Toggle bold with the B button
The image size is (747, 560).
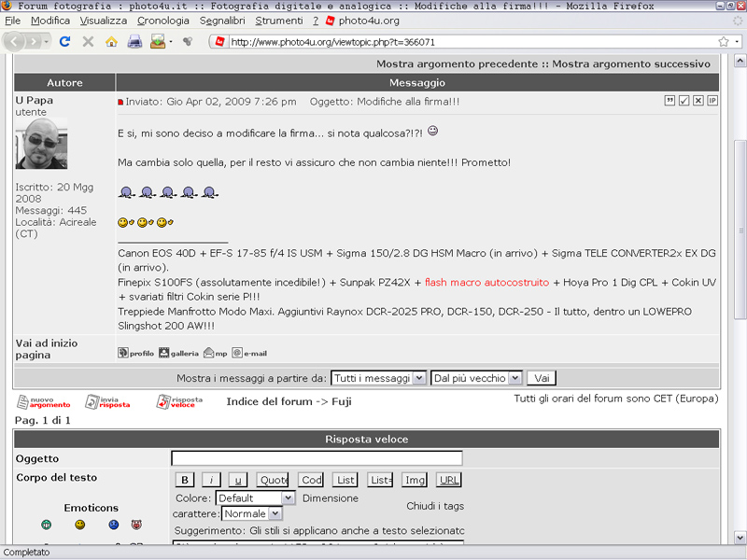[x=185, y=480]
